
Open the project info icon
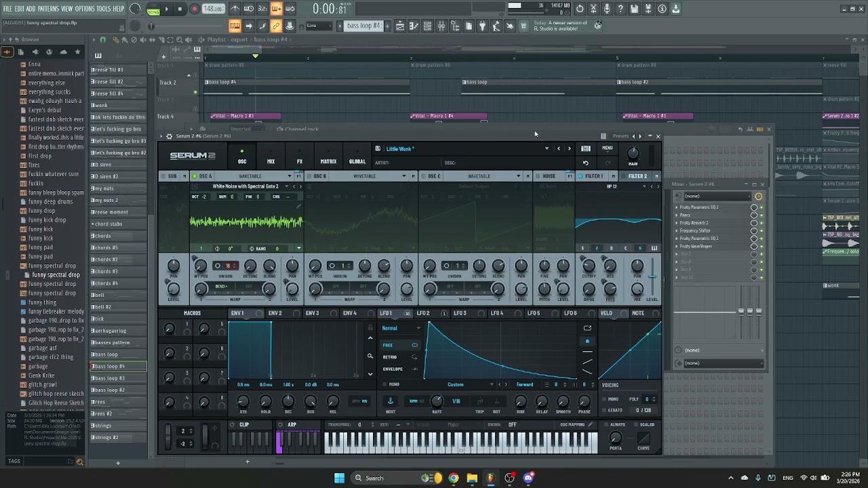(661, 9)
